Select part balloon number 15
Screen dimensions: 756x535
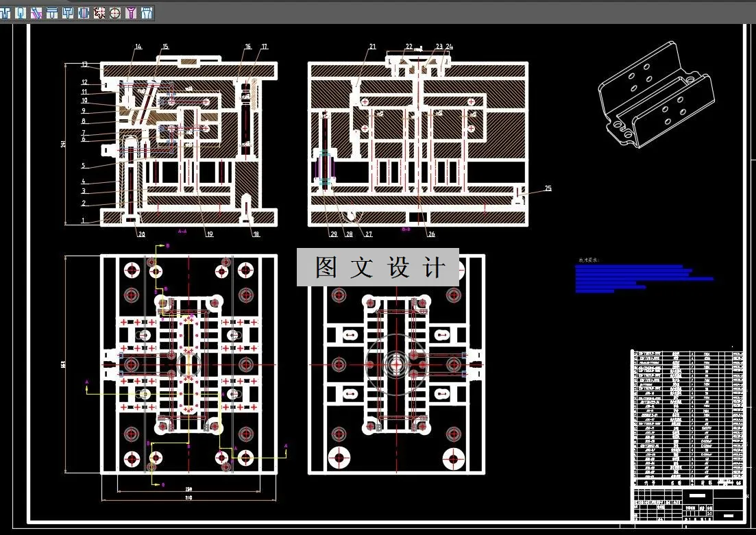tap(165, 47)
